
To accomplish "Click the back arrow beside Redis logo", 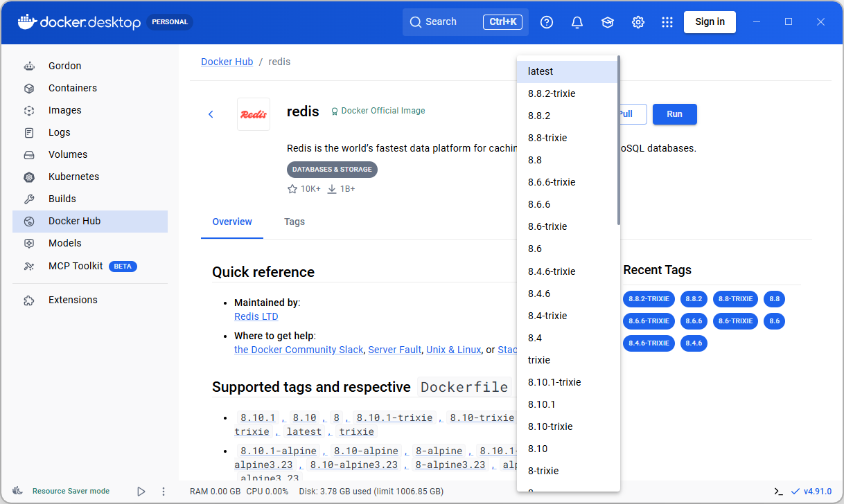I will (211, 114).
